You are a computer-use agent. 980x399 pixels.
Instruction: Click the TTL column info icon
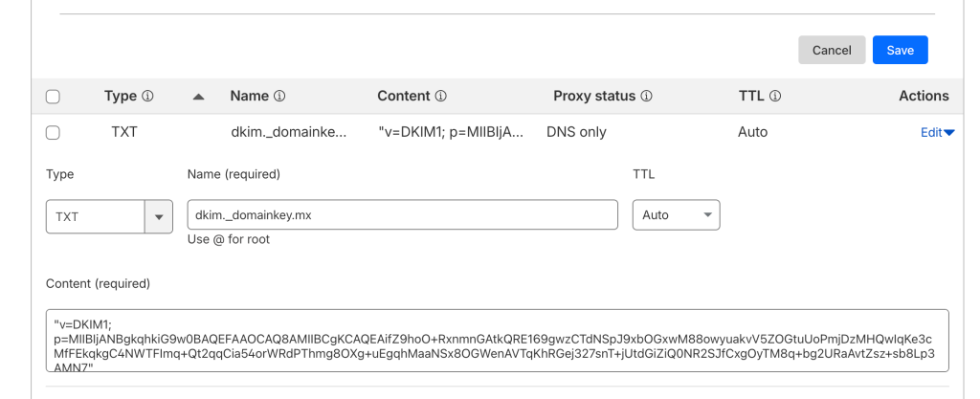click(776, 97)
